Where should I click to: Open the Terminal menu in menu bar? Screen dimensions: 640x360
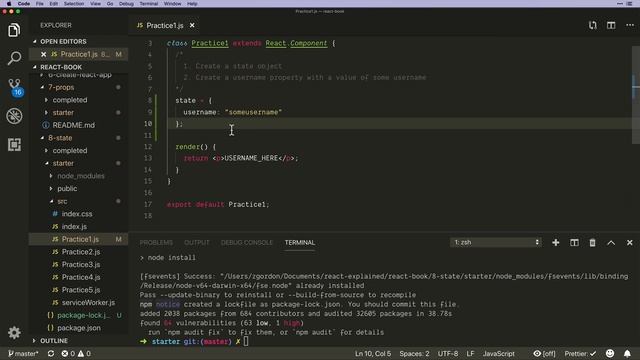tap(149, 4)
